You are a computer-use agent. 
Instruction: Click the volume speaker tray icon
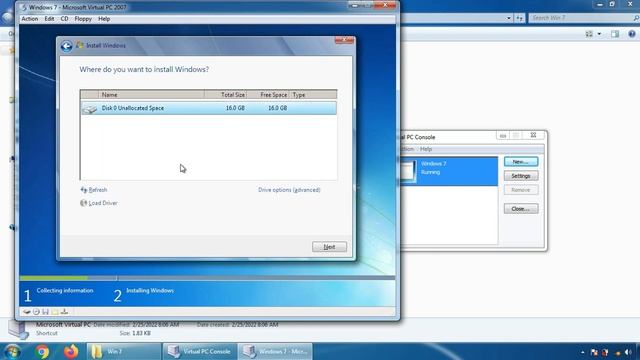click(x=628, y=352)
